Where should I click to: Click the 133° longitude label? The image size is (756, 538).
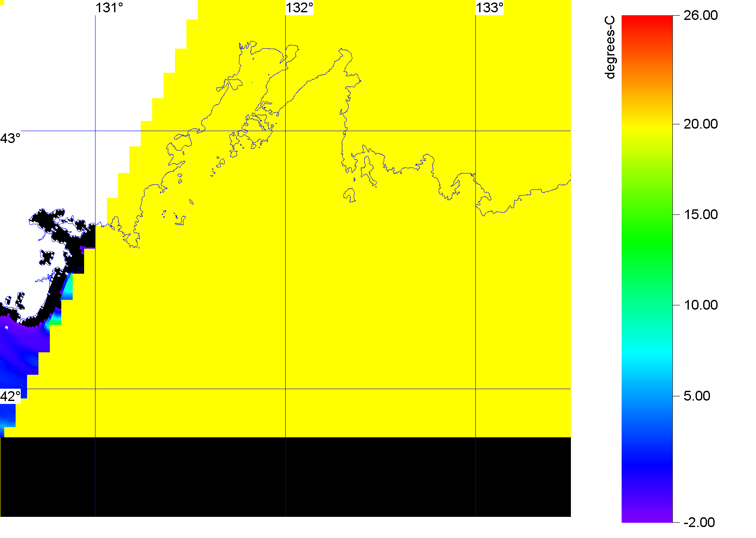click(490, 8)
